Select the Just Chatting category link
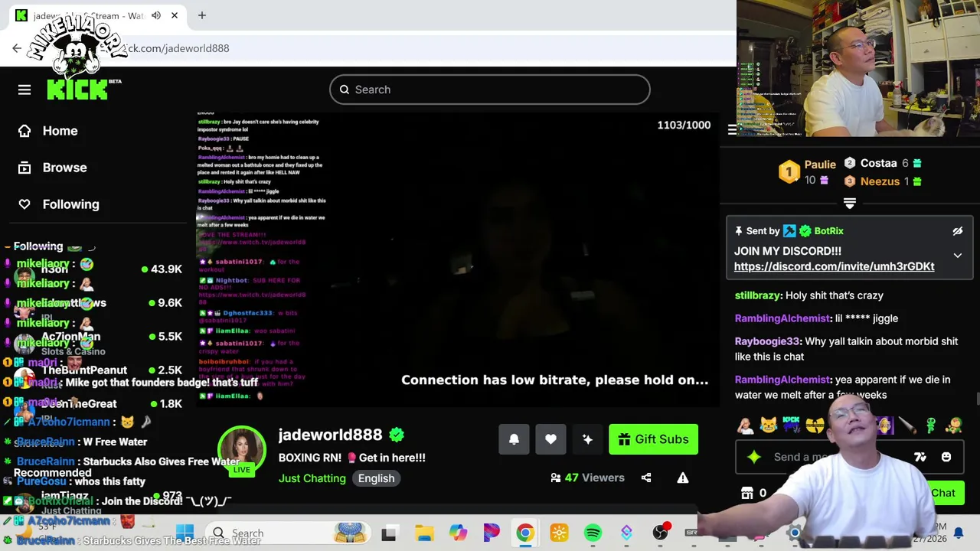Screen dimensions: 980x551 pyautogui.click(x=312, y=478)
